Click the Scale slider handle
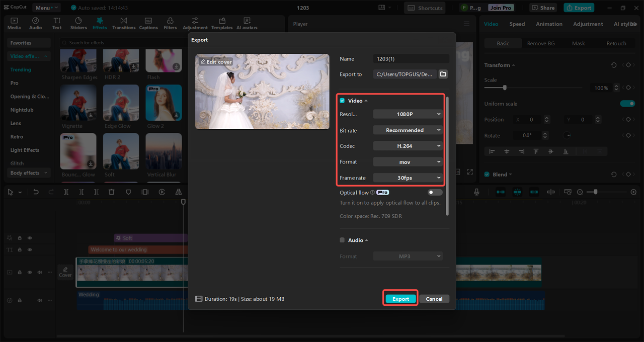The height and width of the screenshot is (342, 644). tap(505, 88)
